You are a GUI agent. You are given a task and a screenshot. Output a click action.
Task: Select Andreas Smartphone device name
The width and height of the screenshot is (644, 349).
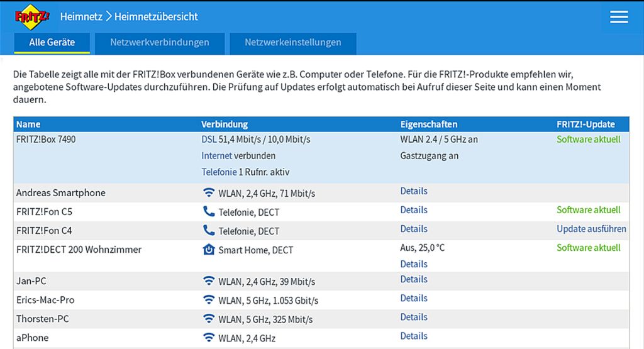tap(61, 192)
